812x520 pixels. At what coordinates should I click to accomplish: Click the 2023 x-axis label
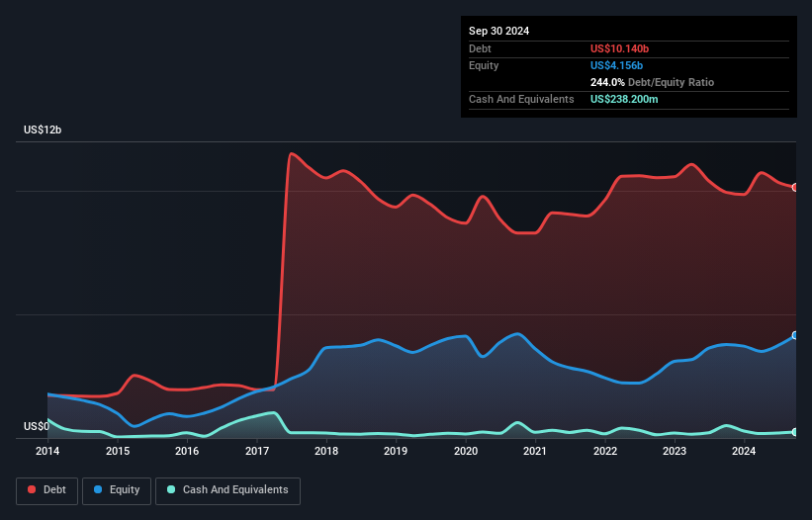click(x=675, y=451)
